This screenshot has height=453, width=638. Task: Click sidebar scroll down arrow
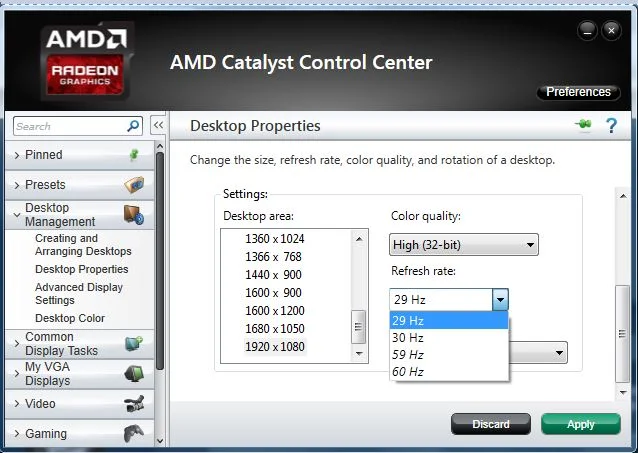(160, 440)
